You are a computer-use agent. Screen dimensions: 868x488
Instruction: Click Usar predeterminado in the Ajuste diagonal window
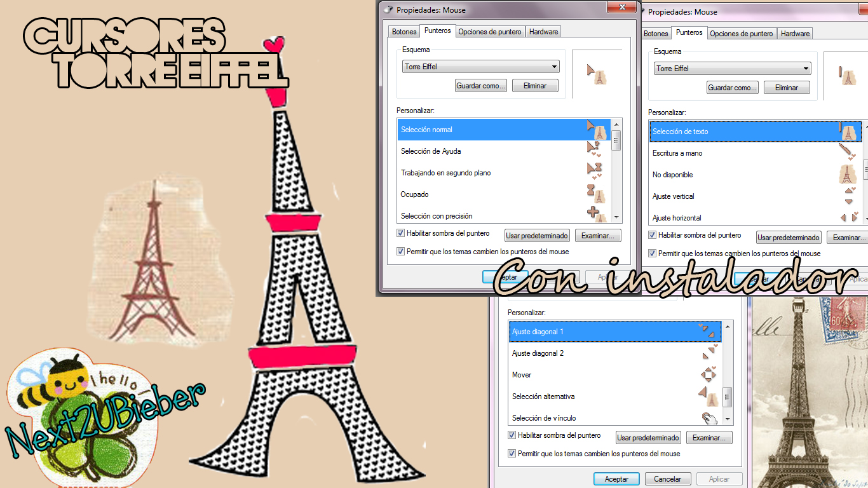[649, 438]
